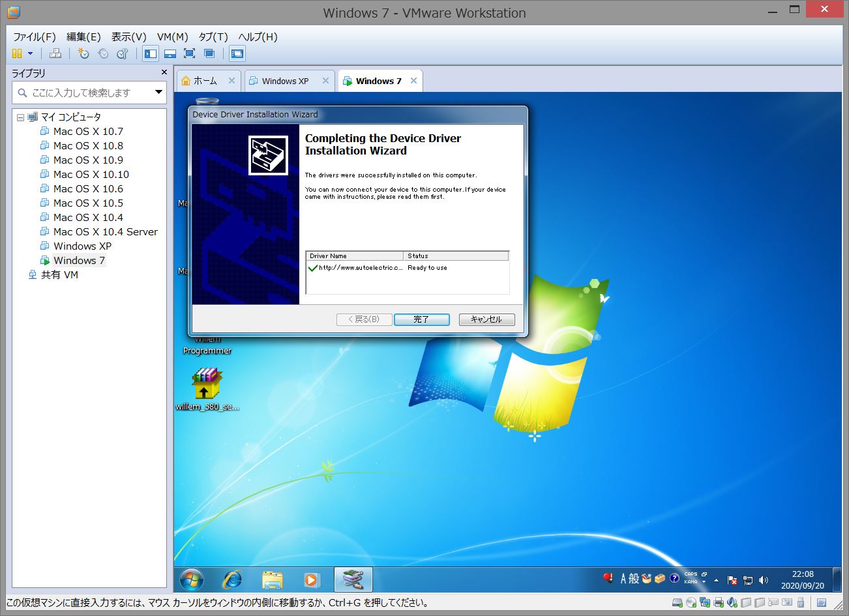Select Windows XP in library tree
This screenshot has width=849, height=616.
[x=82, y=246]
